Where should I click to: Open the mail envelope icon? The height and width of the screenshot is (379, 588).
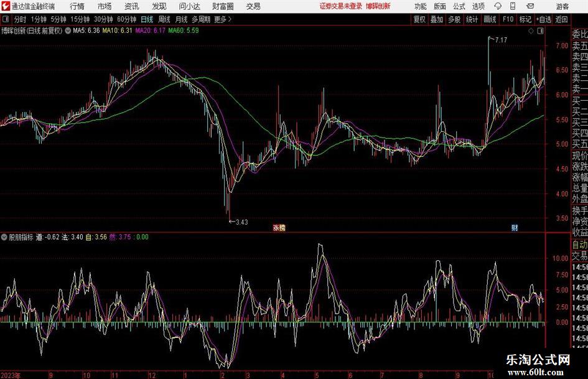point(530,6)
